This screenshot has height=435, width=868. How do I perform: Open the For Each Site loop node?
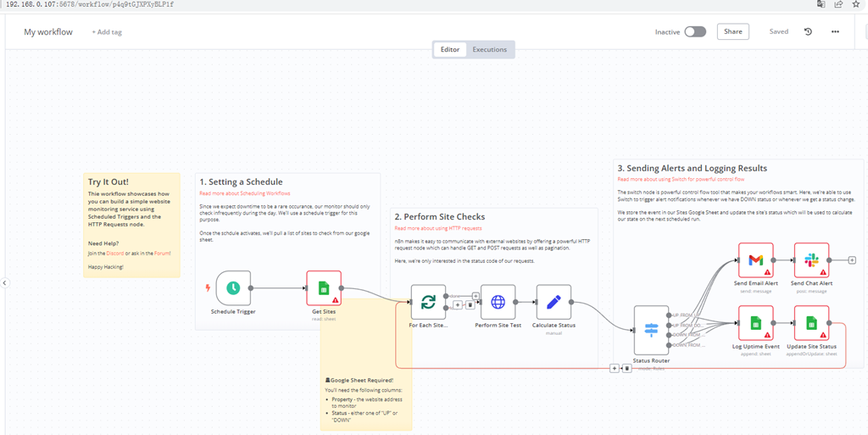click(x=428, y=302)
